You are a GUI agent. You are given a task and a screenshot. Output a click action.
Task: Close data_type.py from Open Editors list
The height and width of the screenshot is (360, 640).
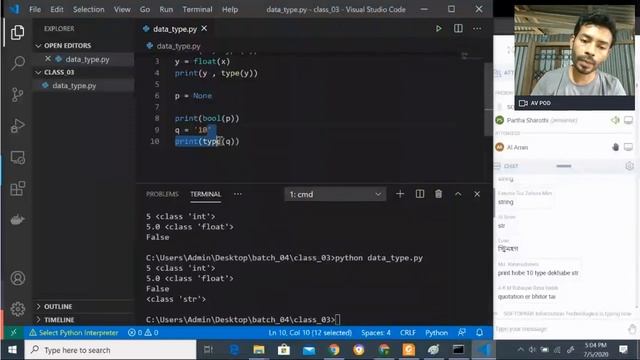pos(48,59)
